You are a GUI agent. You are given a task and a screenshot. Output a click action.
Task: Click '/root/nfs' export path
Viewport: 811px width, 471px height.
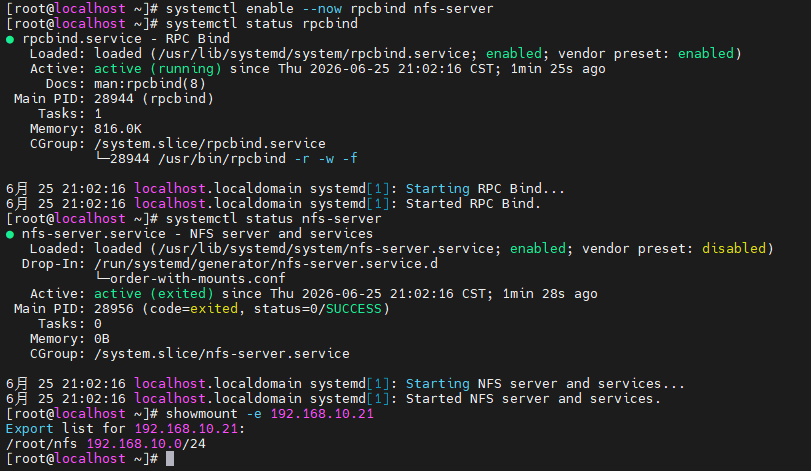41,444
